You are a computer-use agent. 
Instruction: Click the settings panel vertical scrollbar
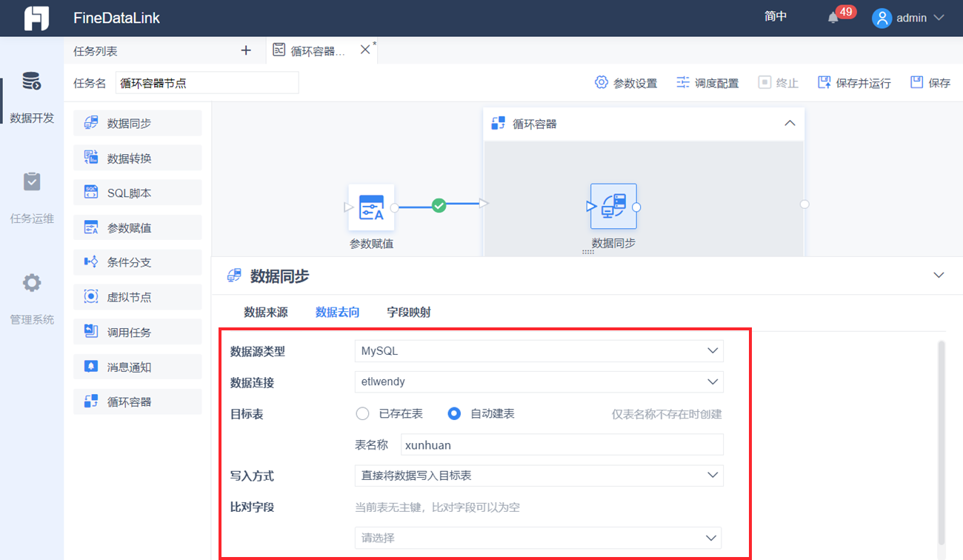pyautogui.click(x=942, y=443)
